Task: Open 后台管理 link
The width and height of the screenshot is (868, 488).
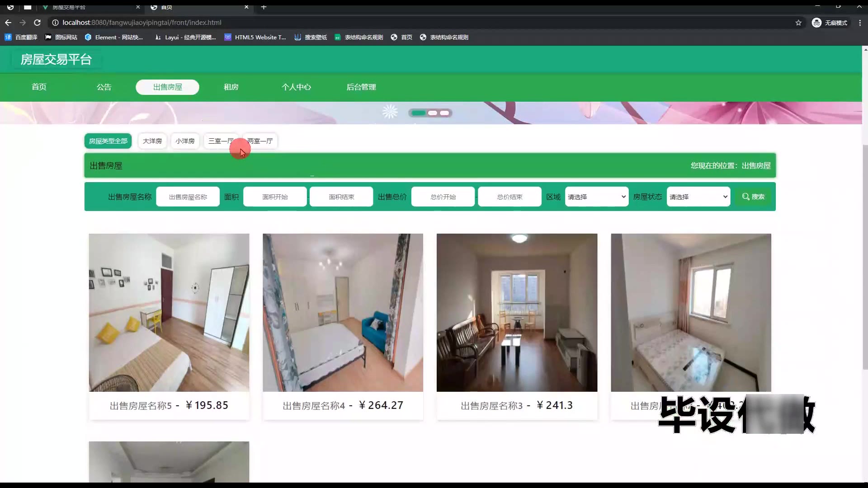Action: (x=361, y=87)
